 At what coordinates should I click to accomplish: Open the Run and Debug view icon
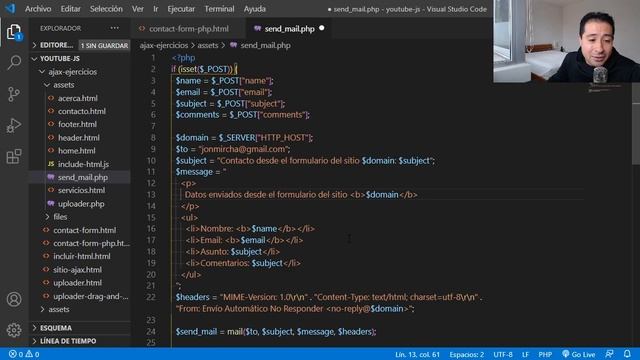click(14, 125)
